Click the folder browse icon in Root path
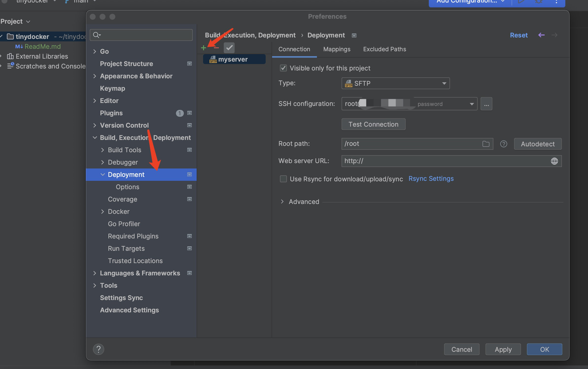 pyautogui.click(x=486, y=144)
